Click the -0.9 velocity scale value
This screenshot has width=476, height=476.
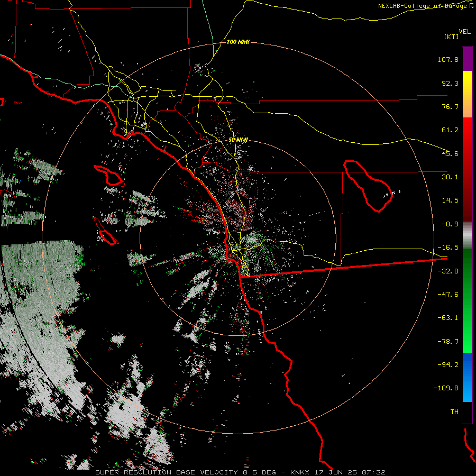coord(450,224)
